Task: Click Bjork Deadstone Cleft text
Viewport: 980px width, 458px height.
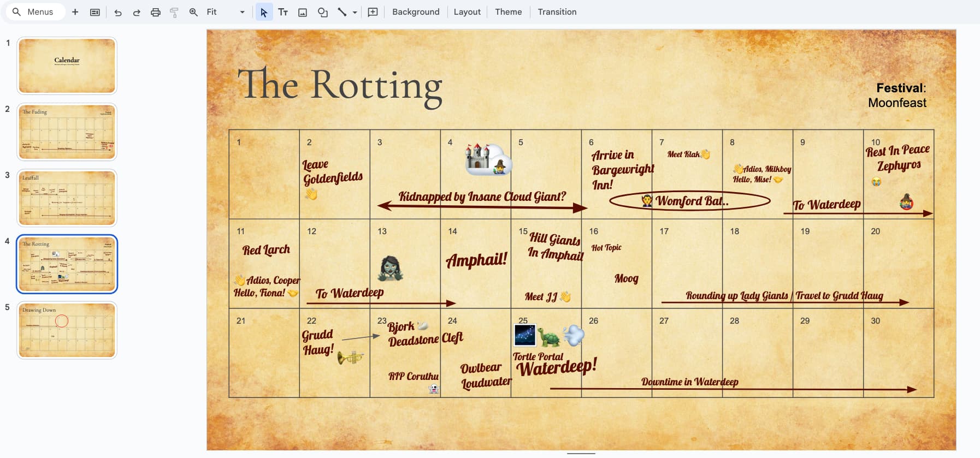Action: point(425,334)
